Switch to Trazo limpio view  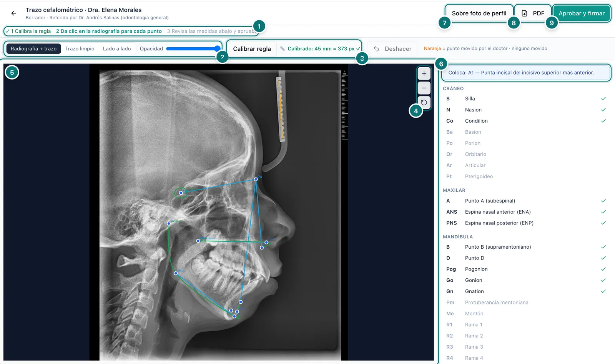[80, 49]
